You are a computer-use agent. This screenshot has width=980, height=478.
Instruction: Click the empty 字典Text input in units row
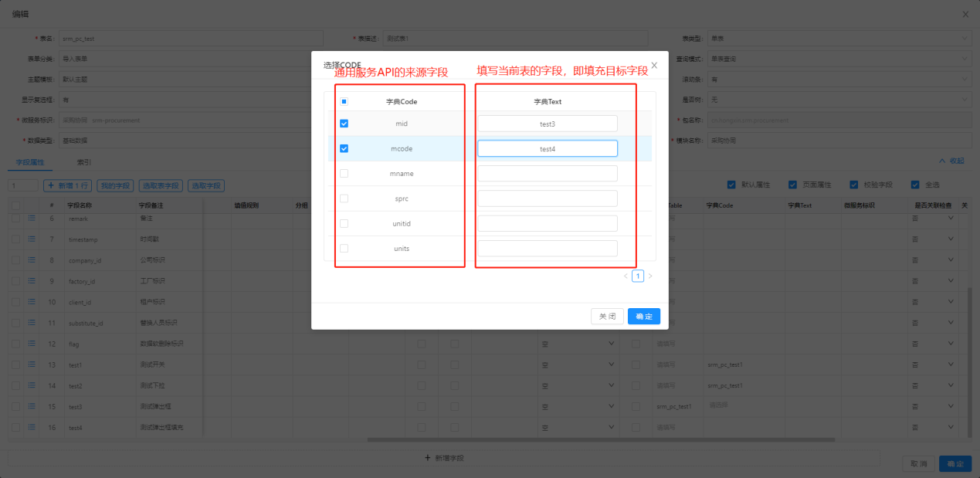pyautogui.click(x=548, y=248)
